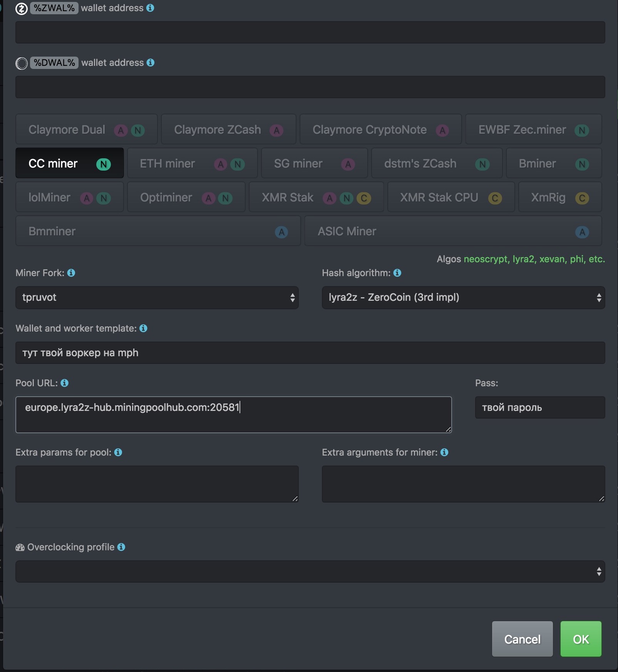Viewport: 618px width, 672px height.
Task: Click the N badge on Bminer
Action: 582,164
